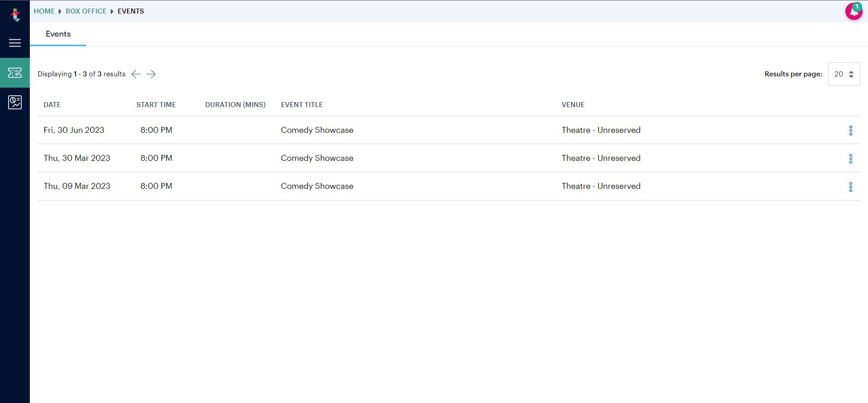Open notifications bell with badge

[854, 11]
